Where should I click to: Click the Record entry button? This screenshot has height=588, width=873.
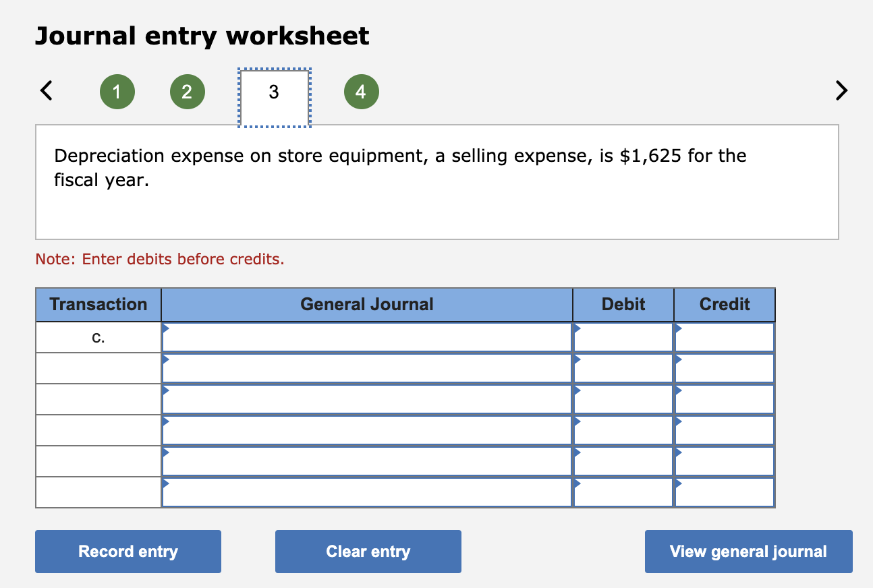[128, 552]
